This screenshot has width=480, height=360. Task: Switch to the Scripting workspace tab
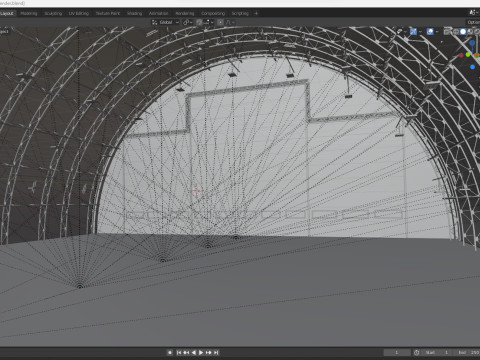[240, 13]
